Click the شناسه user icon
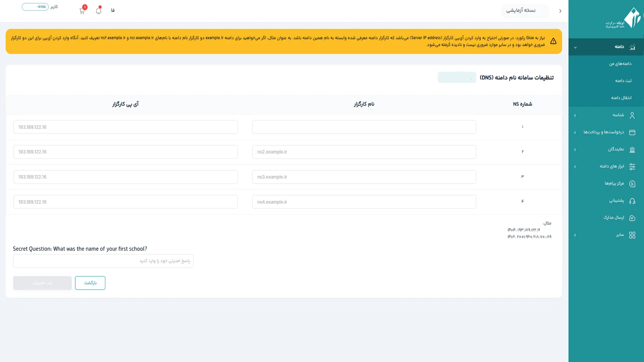 pos(632,115)
